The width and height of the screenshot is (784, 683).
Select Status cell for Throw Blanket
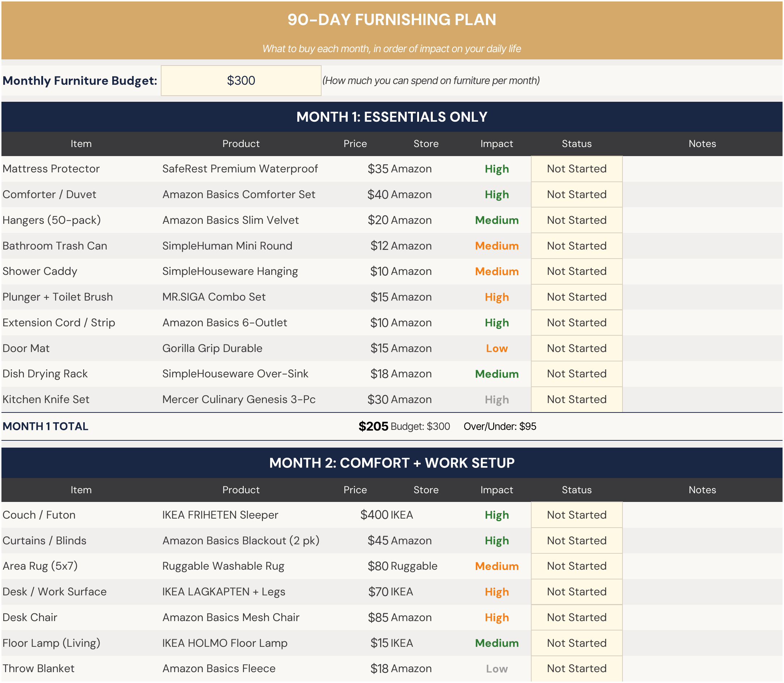[x=577, y=669]
